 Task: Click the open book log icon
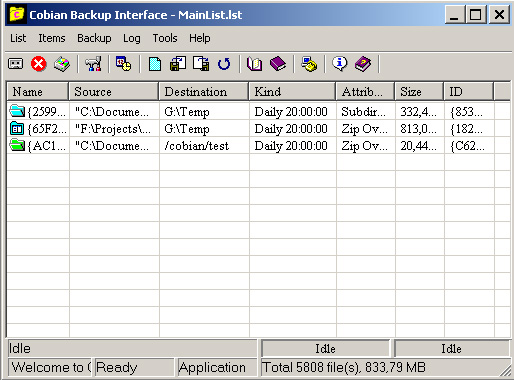click(254, 64)
